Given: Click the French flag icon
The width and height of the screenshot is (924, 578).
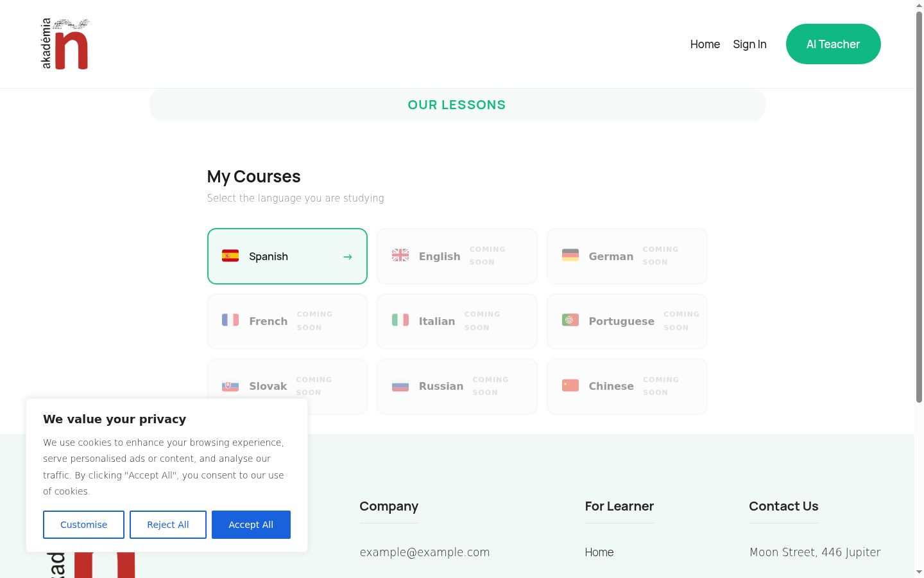Looking at the screenshot, I should (230, 320).
